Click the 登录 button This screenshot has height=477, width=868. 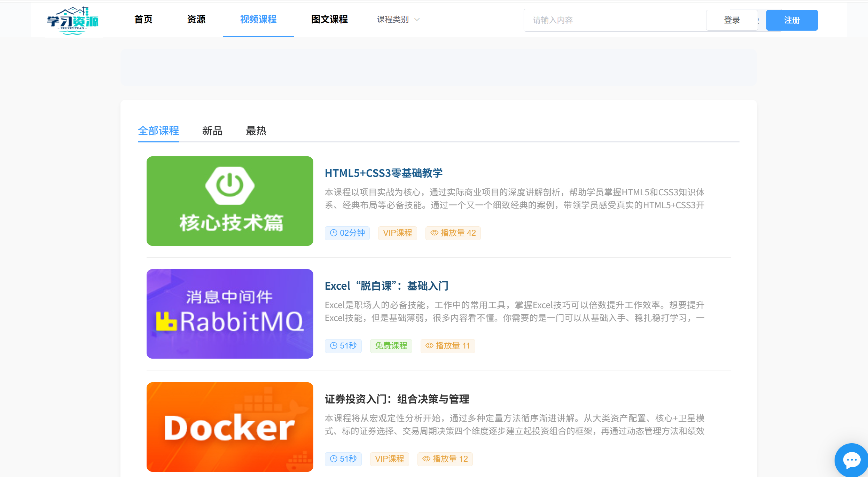point(732,20)
